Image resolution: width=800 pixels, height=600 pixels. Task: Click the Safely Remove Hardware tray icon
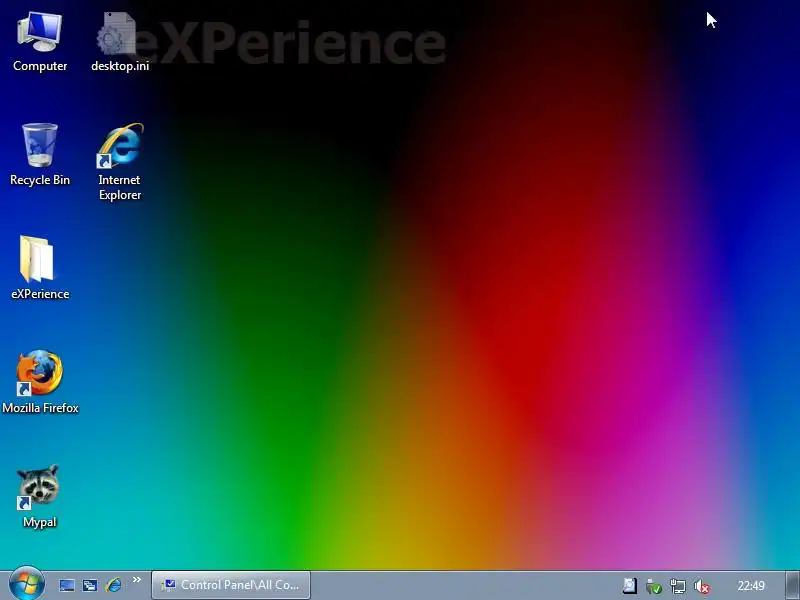pyautogui.click(x=654, y=586)
